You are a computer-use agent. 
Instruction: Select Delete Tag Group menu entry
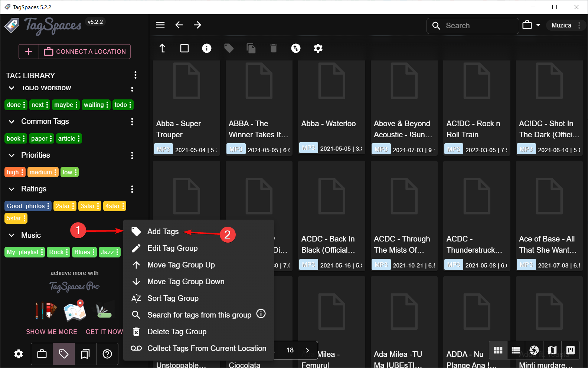[x=177, y=332]
